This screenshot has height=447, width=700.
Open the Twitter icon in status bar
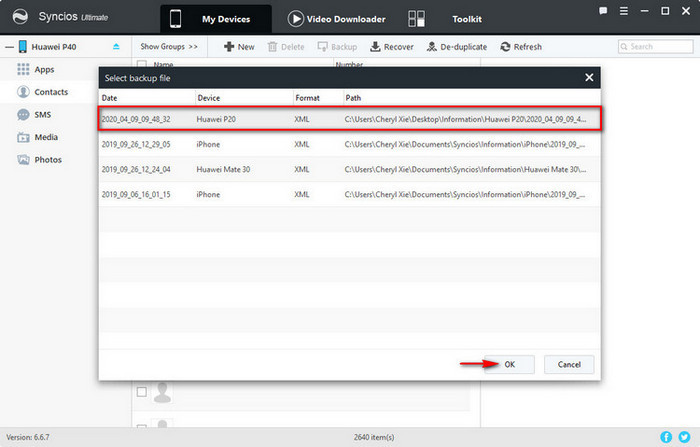pos(684,437)
